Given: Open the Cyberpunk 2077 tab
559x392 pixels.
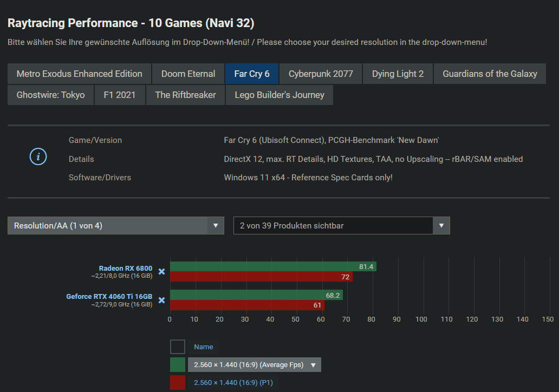Looking at the screenshot, I should (x=321, y=74).
